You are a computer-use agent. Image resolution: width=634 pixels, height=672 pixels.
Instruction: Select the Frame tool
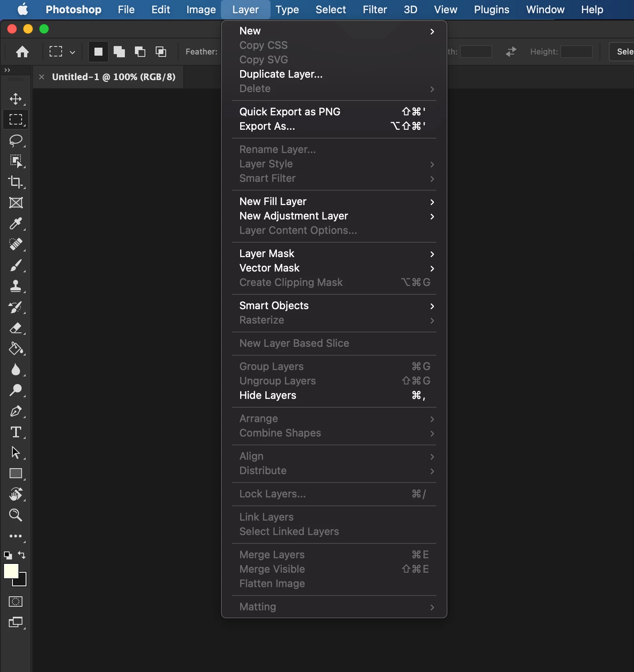(x=16, y=203)
